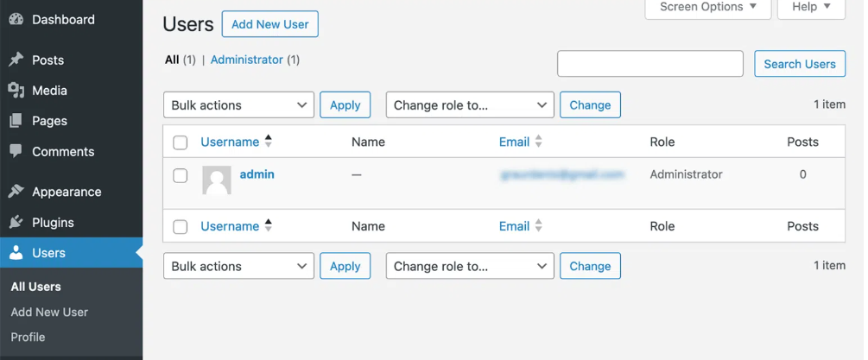Go to the Profile submenu item
Screen dimensions: 868x360
coord(28,337)
